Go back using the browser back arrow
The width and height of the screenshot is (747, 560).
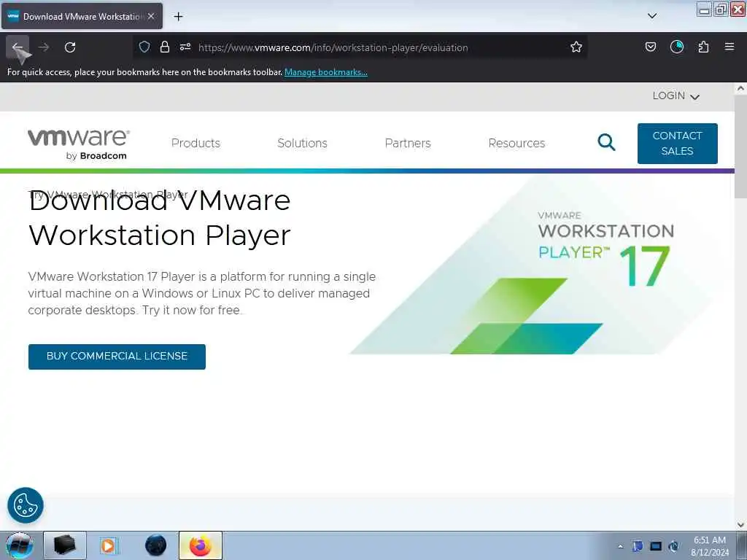18,47
